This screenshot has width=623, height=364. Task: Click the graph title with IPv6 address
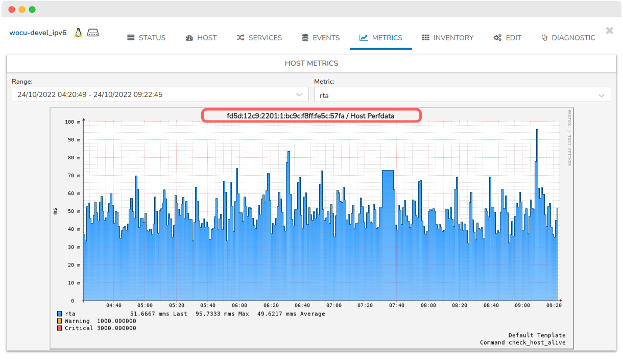click(311, 116)
